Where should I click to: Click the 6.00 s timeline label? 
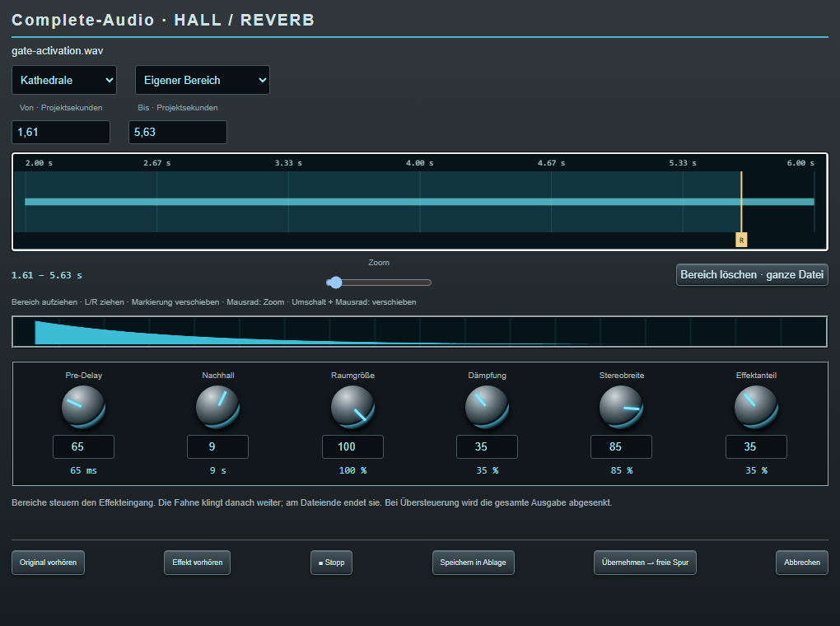[x=800, y=163]
